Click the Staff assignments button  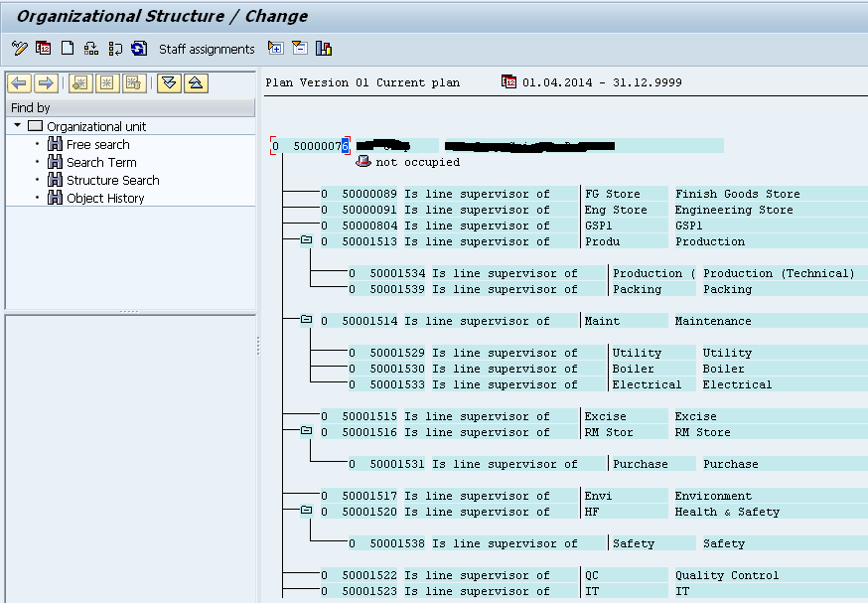207,49
